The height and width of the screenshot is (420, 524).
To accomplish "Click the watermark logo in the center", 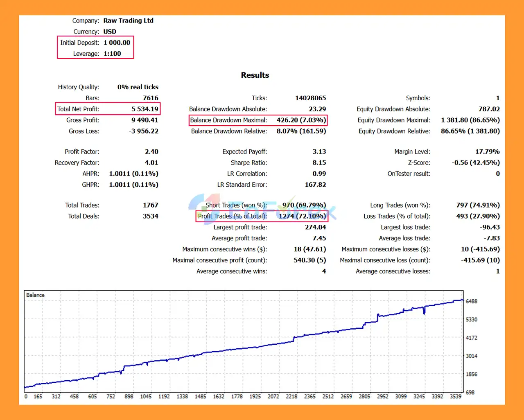I will (x=262, y=210).
